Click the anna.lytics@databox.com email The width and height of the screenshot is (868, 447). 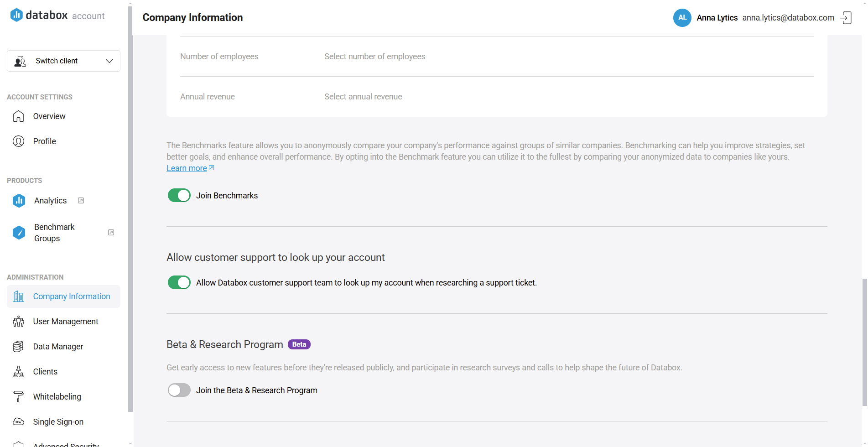(788, 18)
